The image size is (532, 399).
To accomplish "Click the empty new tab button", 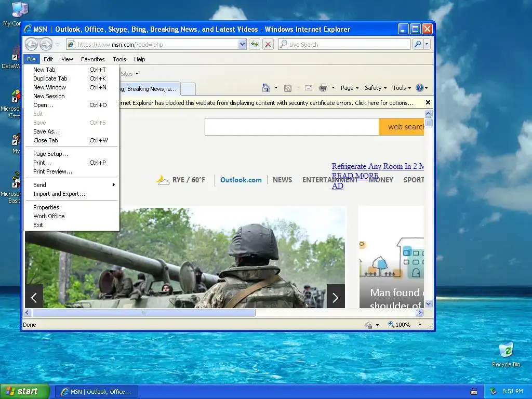I will 188,89.
